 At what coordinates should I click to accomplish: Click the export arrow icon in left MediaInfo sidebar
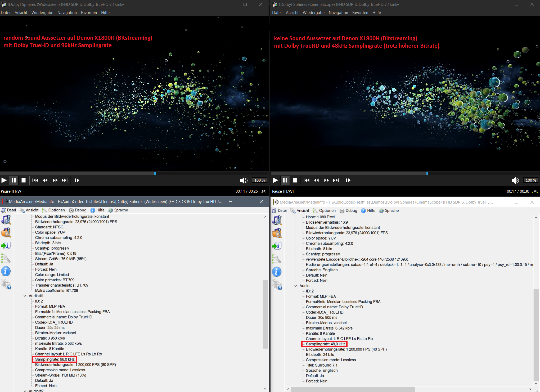point(6,245)
